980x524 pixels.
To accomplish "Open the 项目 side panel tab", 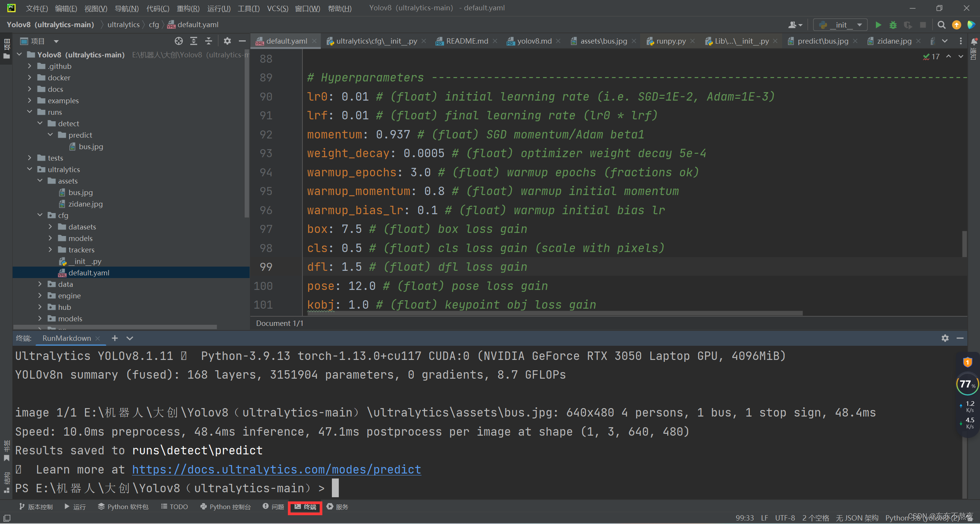I will tap(7, 48).
